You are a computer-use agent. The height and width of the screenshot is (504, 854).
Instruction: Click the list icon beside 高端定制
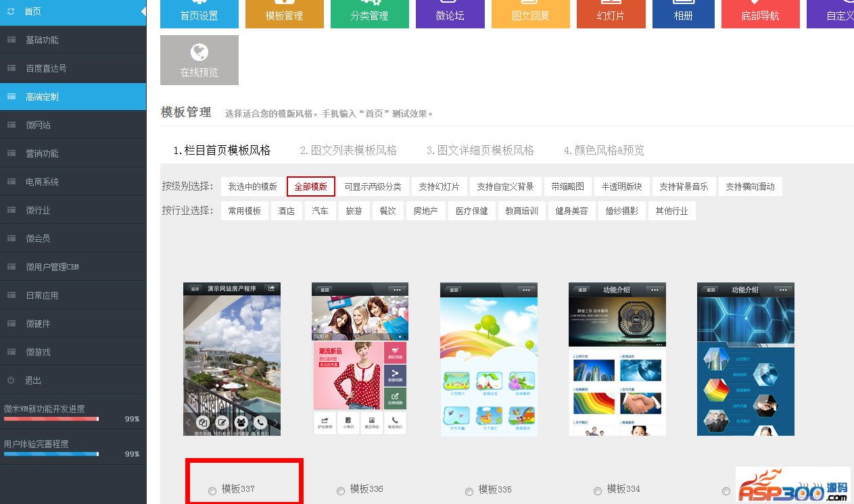(11, 97)
